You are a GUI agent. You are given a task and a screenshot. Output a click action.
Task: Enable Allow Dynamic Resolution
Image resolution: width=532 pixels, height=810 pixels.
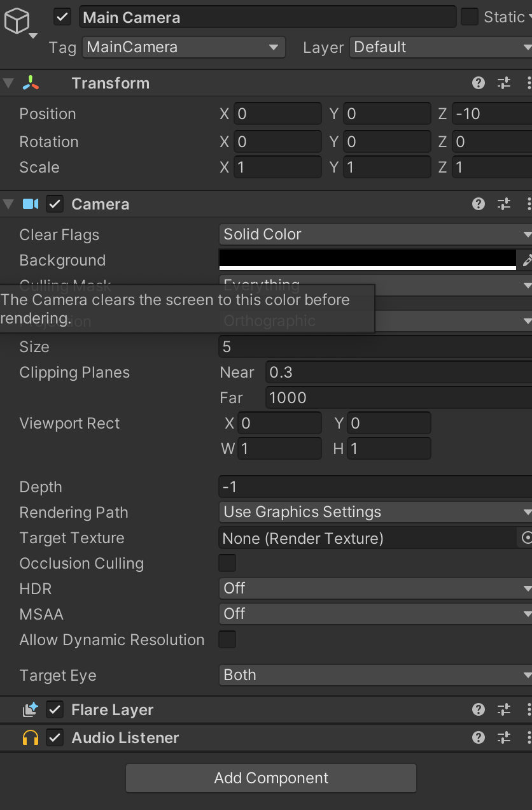227,639
